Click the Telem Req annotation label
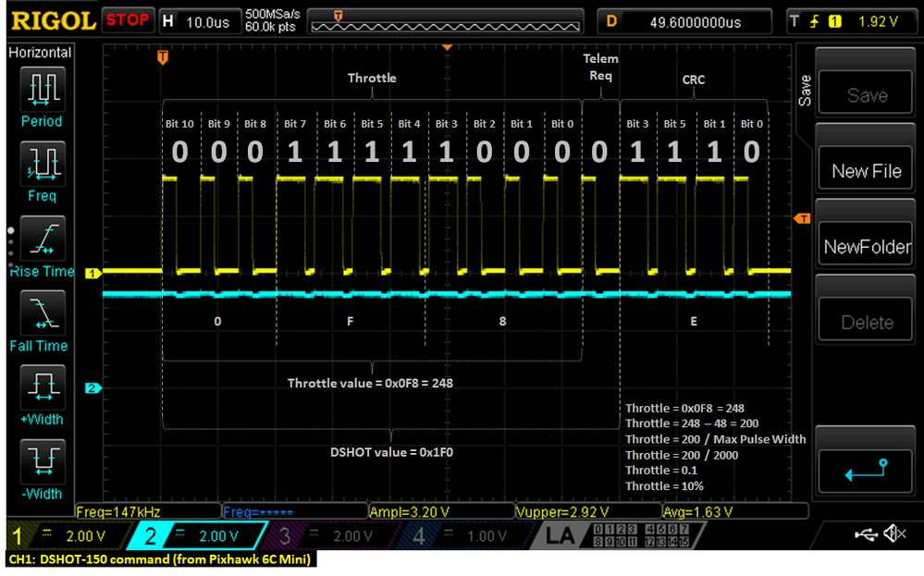Image resolution: width=924 pixels, height=576 pixels. pyautogui.click(x=600, y=67)
